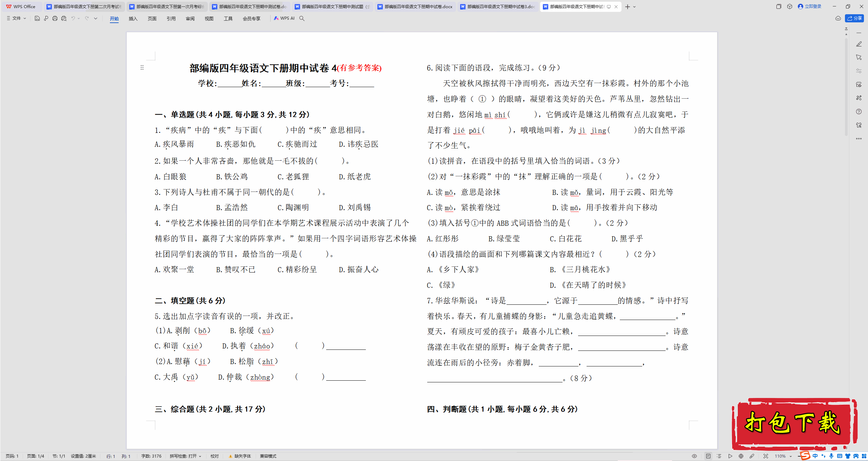Click the fit-page frame icon near zoom

pyautogui.click(x=766, y=456)
